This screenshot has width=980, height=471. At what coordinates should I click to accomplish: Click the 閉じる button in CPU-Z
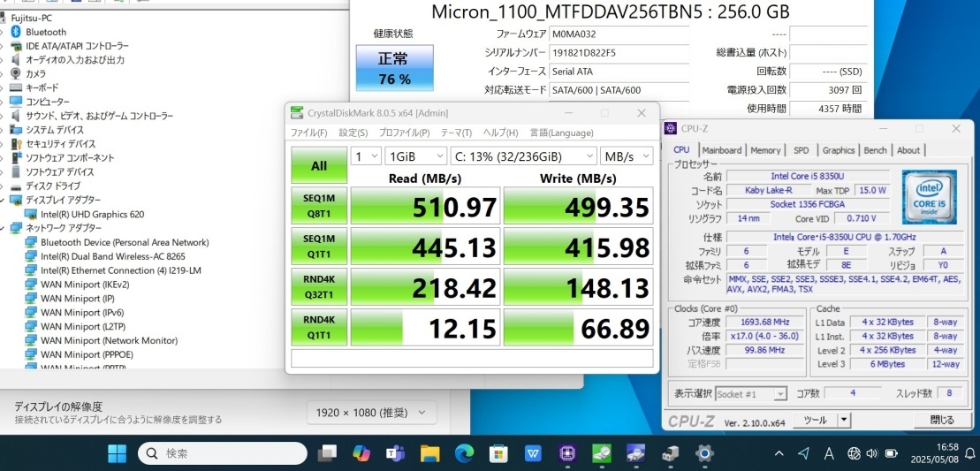(943, 421)
